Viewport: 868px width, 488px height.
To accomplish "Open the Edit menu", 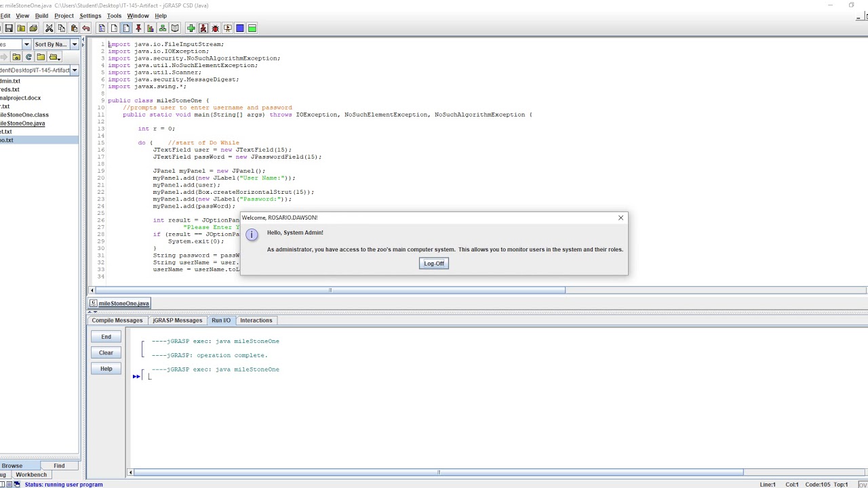I will (x=5, y=16).
